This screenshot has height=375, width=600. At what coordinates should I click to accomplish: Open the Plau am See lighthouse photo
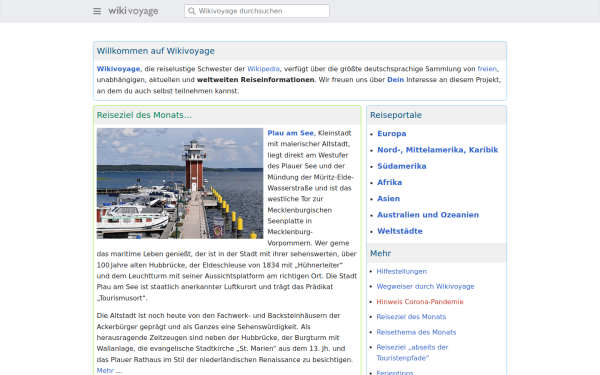click(x=180, y=183)
